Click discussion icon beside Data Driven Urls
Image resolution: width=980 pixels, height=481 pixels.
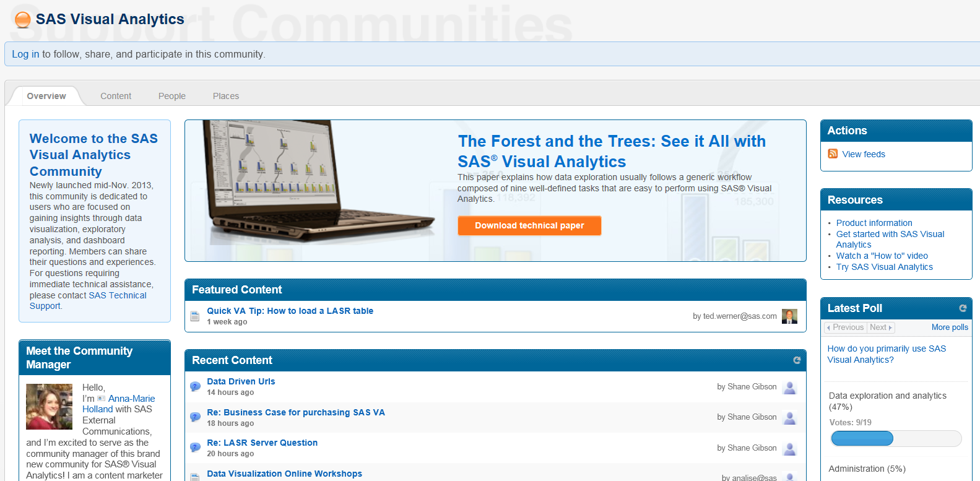195,387
